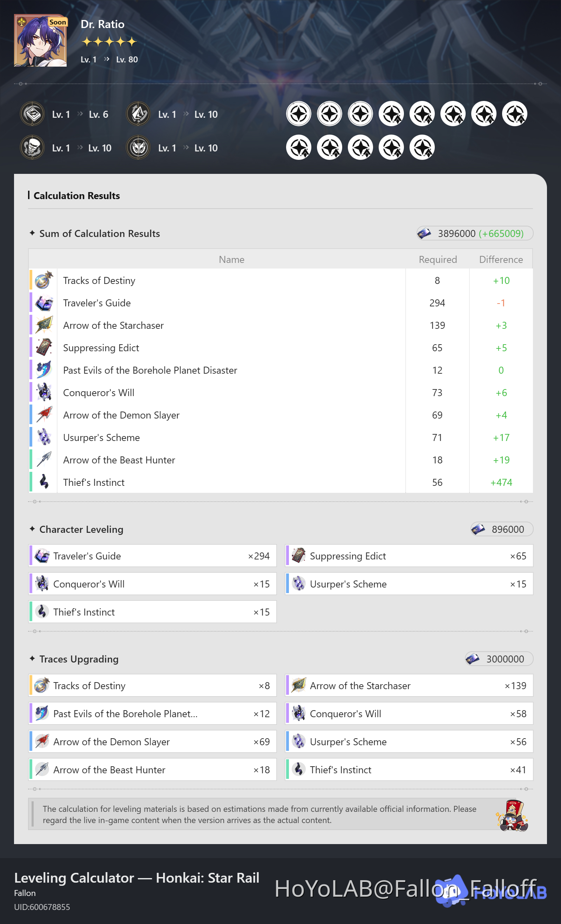561x924 pixels.
Task: Click the HoYoLAB logo at bottom right
Action: 491,892
